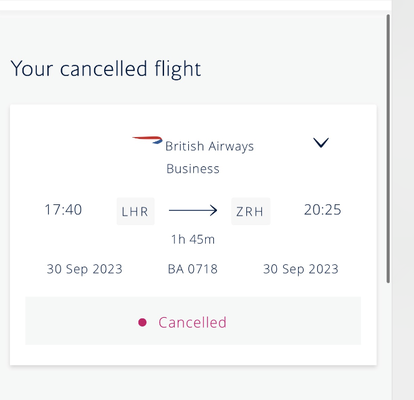The image size is (414, 400).
Task: Click the British Airways airline name
Action: [210, 146]
